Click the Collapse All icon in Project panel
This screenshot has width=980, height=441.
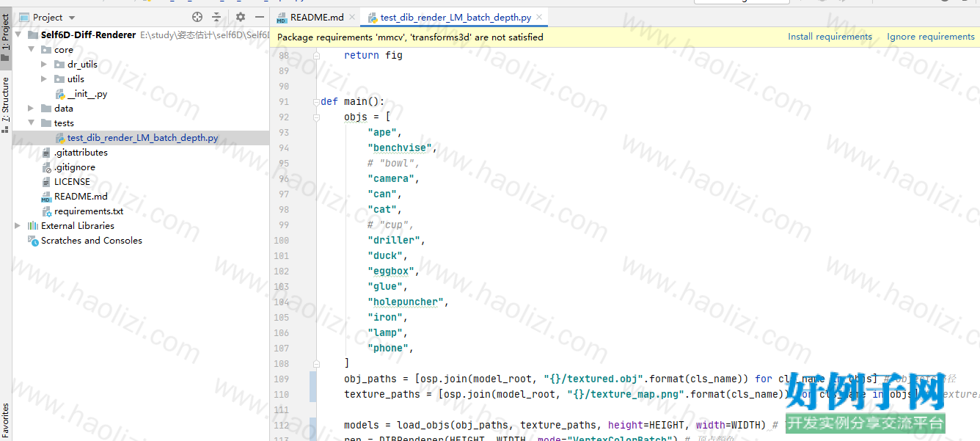pyautogui.click(x=217, y=17)
